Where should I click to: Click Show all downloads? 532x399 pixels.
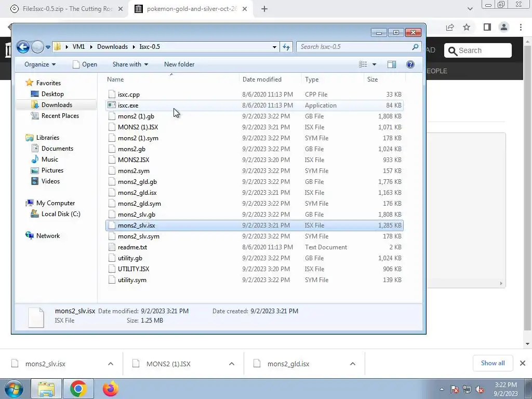click(x=493, y=363)
